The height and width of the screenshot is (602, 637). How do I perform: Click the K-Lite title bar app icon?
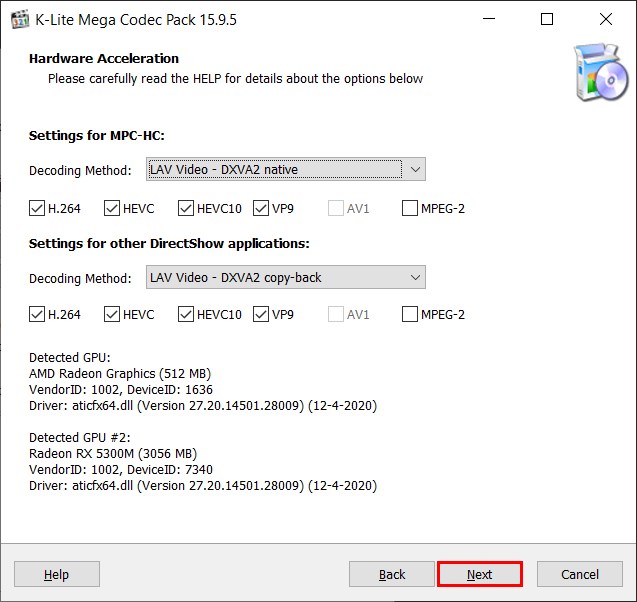click(x=20, y=20)
